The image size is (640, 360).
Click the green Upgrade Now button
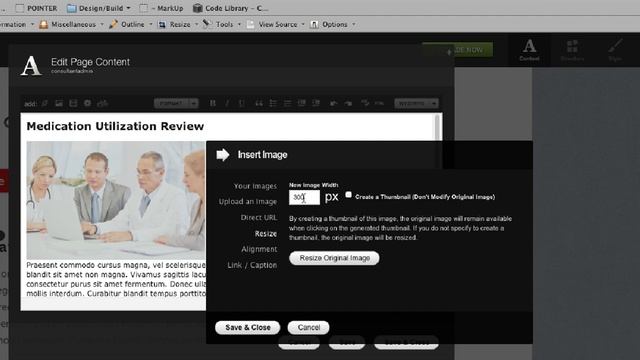tap(458, 50)
